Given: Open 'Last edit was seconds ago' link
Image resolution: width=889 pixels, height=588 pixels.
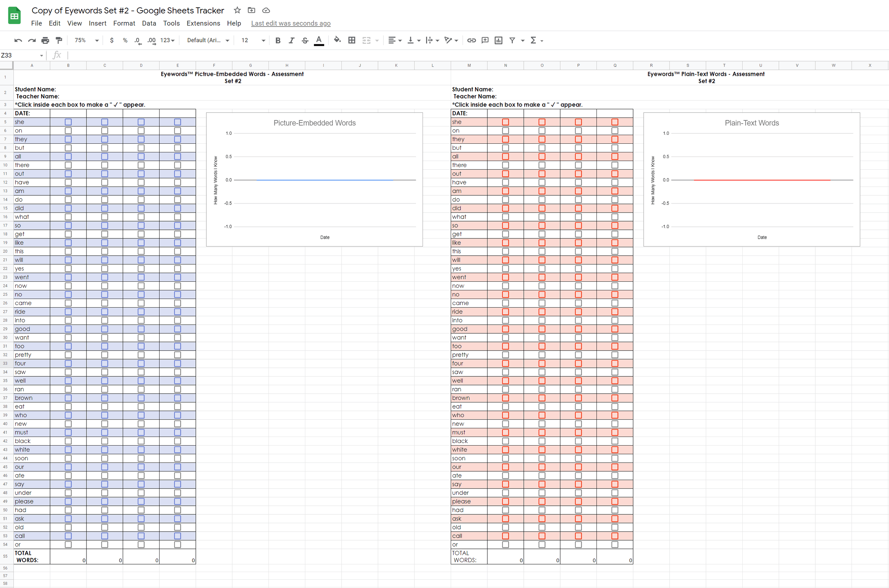Looking at the screenshot, I should [291, 23].
